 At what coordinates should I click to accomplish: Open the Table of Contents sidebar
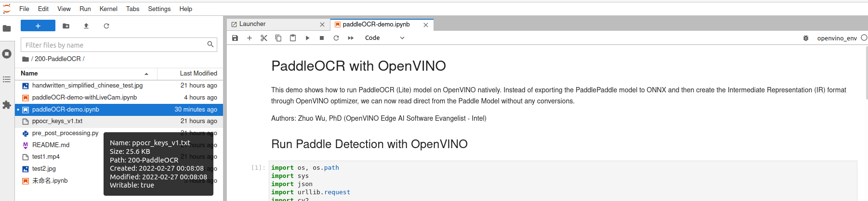coord(7,79)
